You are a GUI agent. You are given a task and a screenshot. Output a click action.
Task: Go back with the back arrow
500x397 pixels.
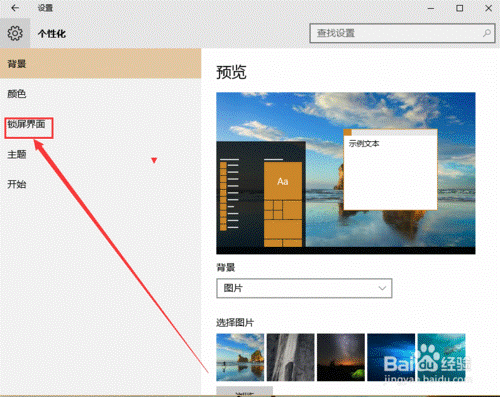click(15, 8)
